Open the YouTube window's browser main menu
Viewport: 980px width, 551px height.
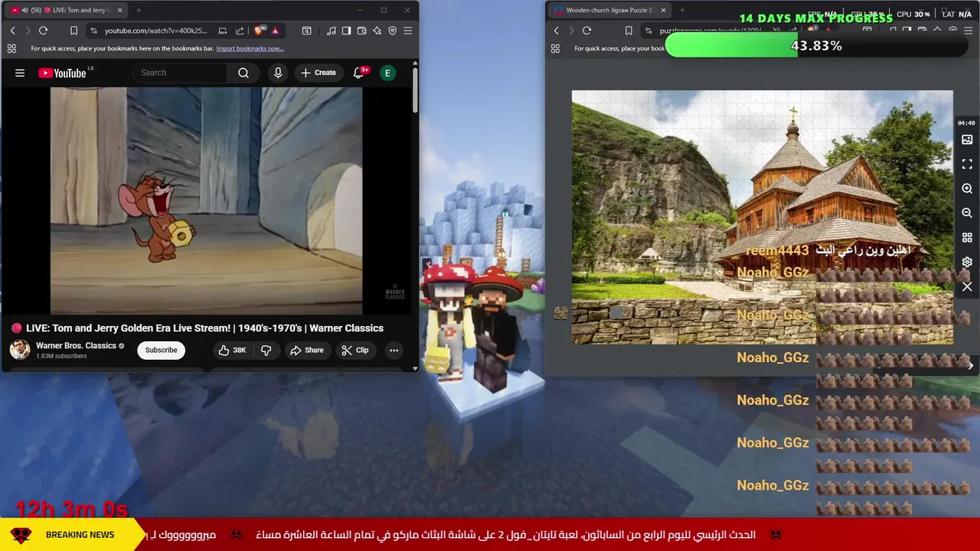pos(407,31)
